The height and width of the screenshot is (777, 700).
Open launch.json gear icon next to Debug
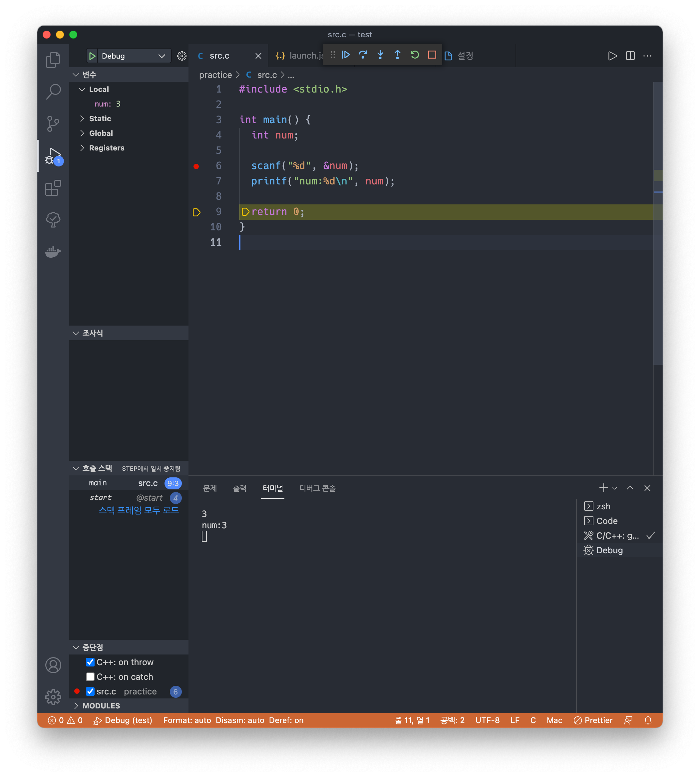(x=181, y=56)
